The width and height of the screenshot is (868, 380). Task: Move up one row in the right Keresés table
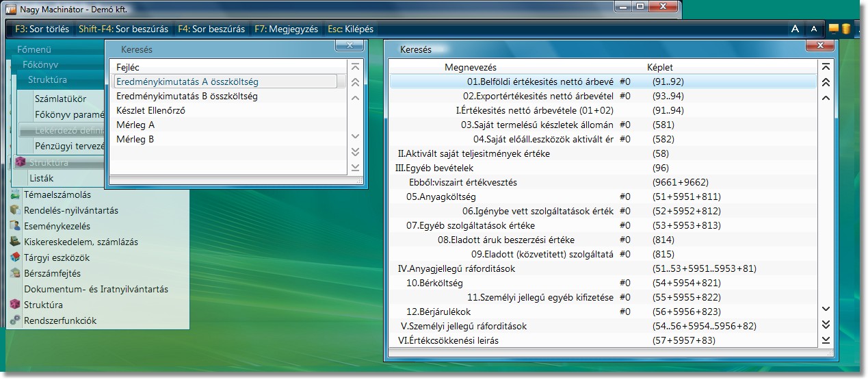coord(826,97)
